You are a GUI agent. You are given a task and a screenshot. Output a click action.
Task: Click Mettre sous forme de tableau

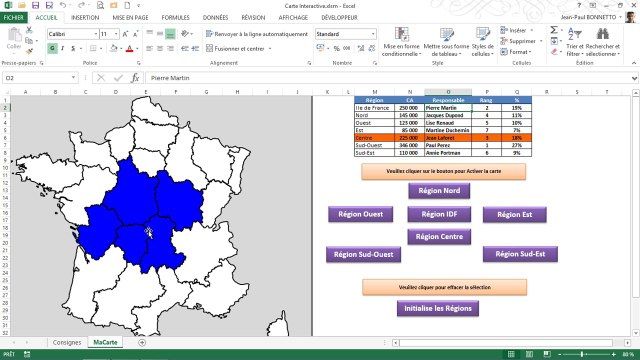(446, 42)
